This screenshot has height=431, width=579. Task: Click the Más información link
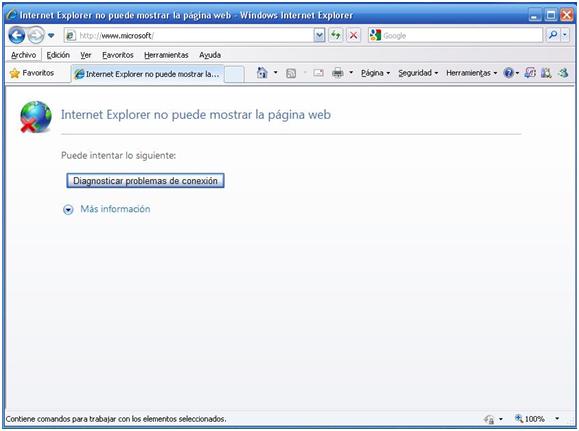(115, 209)
